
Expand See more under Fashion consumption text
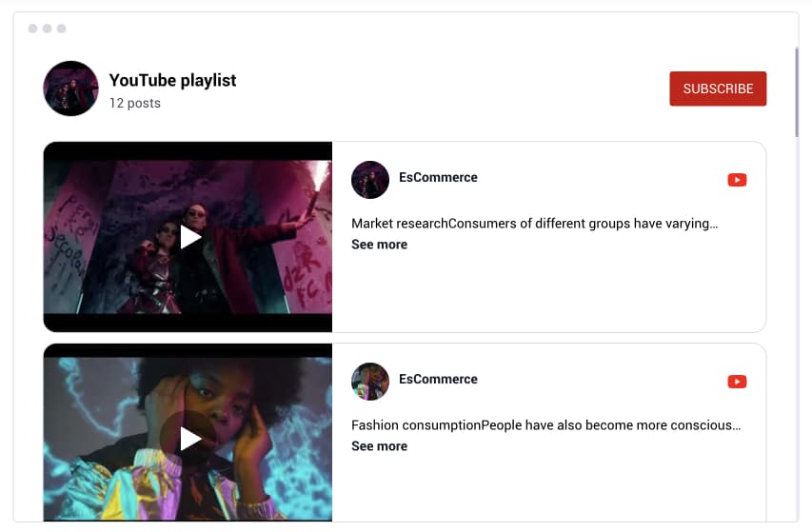pyautogui.click(x=379, y=446)
